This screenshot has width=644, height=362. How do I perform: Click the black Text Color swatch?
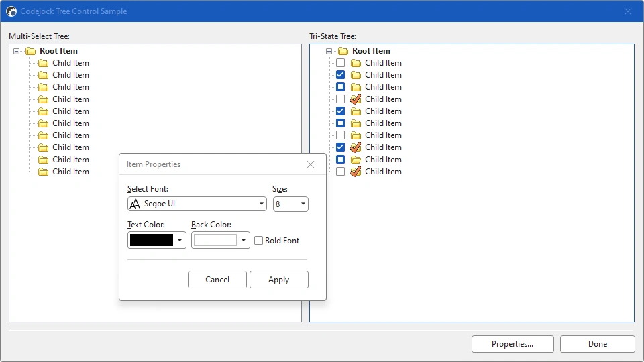click(x=152, y=240)
